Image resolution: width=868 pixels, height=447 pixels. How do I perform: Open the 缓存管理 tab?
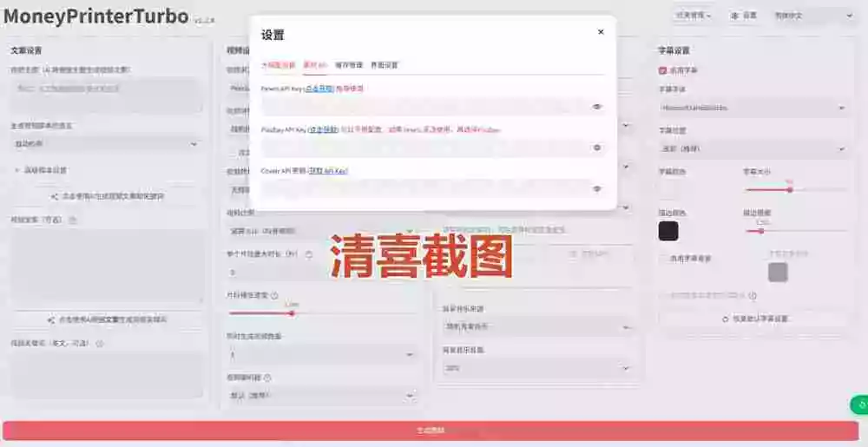click(x=349, y=65)
